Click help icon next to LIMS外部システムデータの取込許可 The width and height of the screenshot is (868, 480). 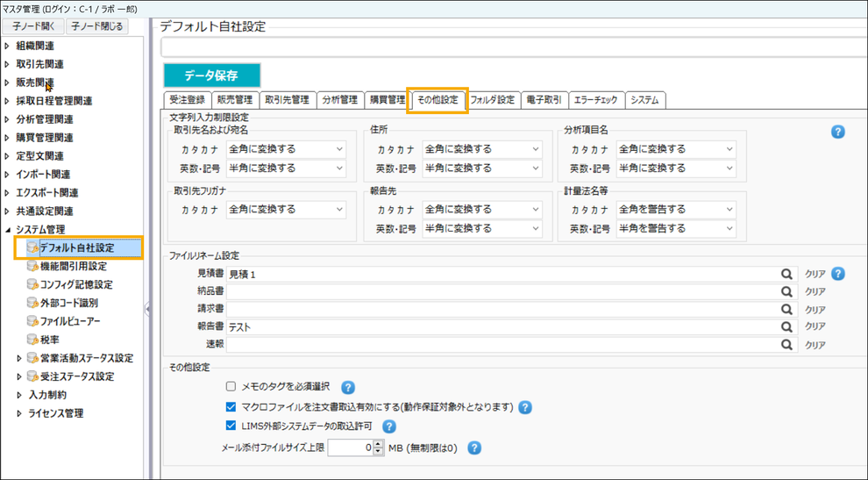coord(389,426)
